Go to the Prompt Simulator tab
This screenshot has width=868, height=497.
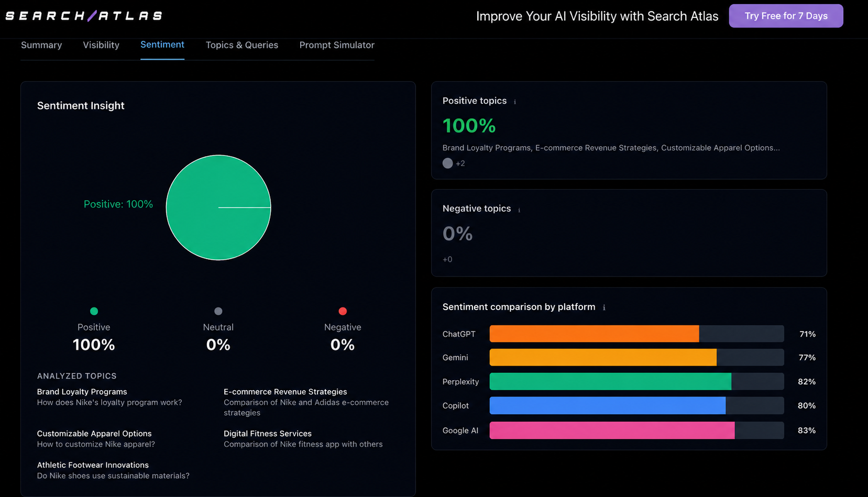tap(337, 45)
